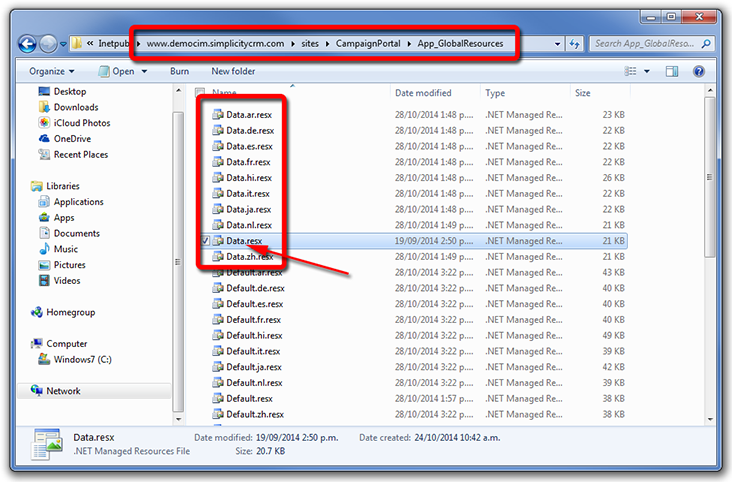Click the navigation pane scroll up arrow
The image size is (732, 482).
(x=178, y=90)
